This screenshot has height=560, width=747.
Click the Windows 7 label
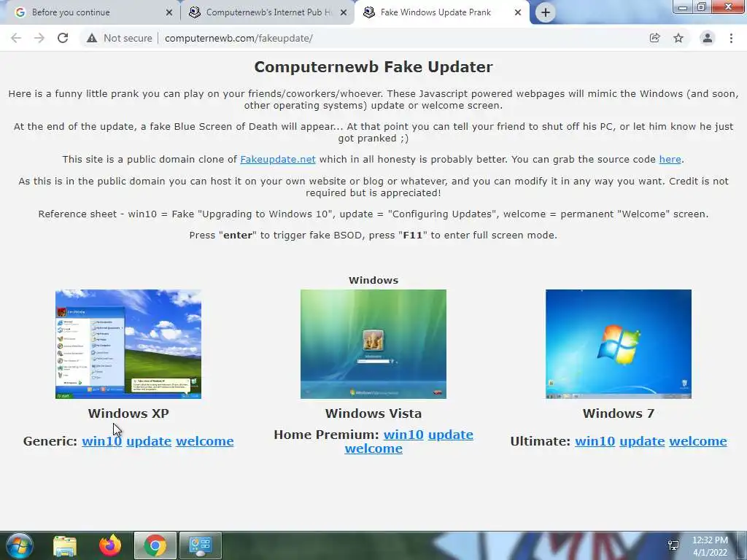pyautogui.click(x=619, y=413)
